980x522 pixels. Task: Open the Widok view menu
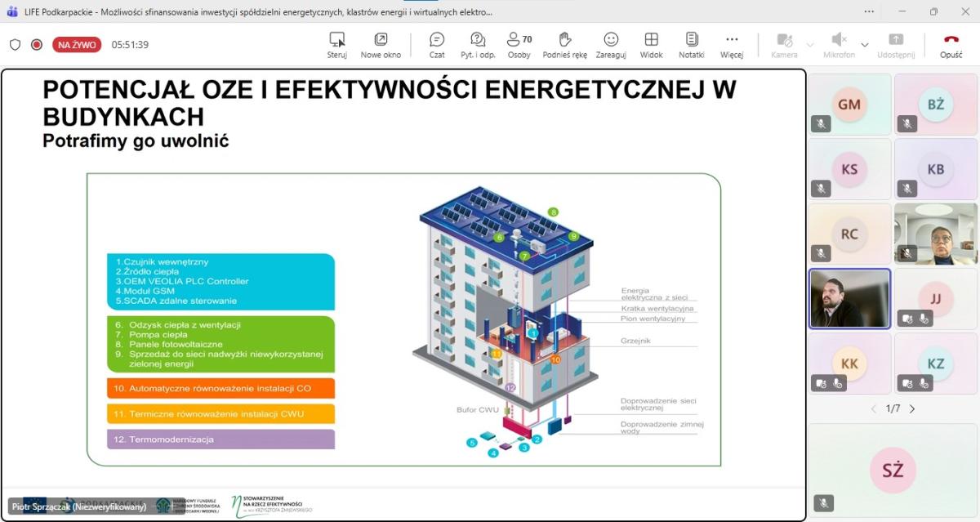pos(651,44)
